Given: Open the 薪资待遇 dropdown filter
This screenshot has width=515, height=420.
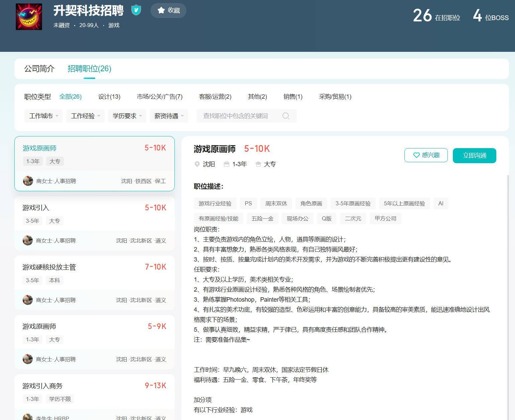Looking at the screenshot, I should [169, 116].
